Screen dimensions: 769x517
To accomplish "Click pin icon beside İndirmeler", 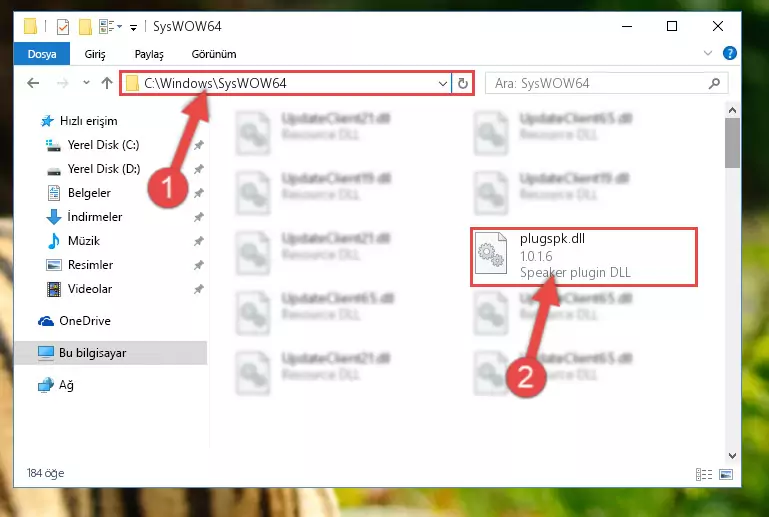I will pyautogui.click(x=199, y=217).
